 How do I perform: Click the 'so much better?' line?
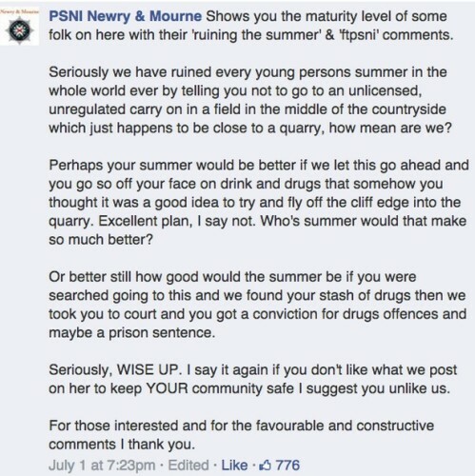pyautogui.click(x=101, y=240)
